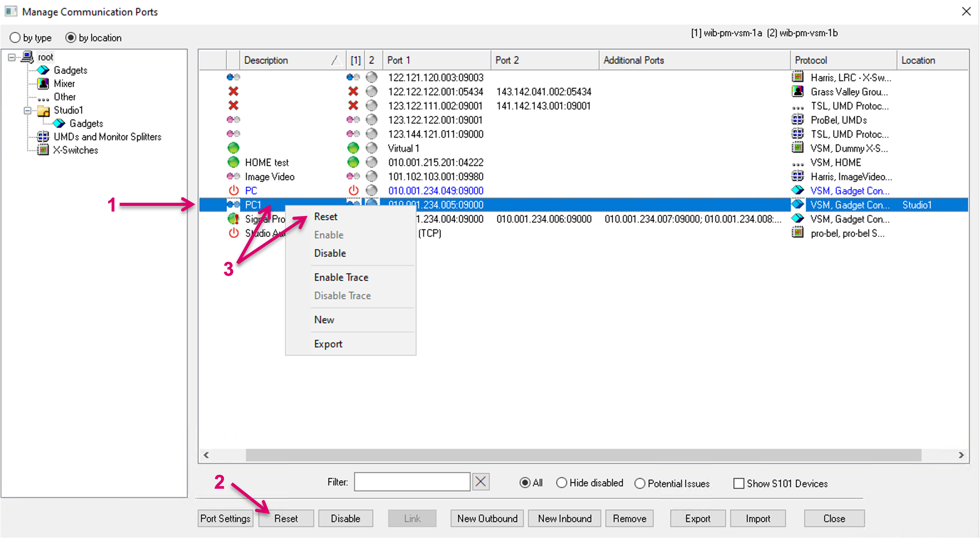Choose Enable Trace from the context menu
The image size is (980, 539).
(341, 277)
